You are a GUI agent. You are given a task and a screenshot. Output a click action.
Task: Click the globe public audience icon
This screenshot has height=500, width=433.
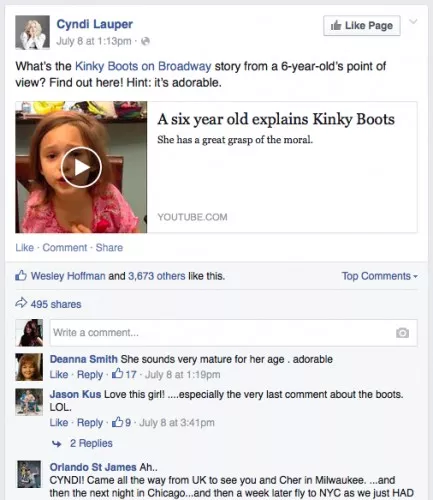pyautogui.click(x=145, y=41)
